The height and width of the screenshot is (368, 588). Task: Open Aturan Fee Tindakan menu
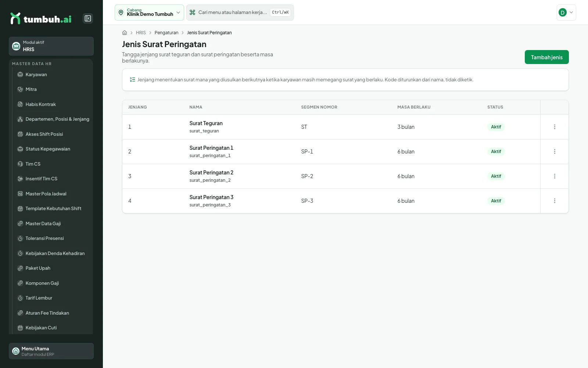coord(53,313)
